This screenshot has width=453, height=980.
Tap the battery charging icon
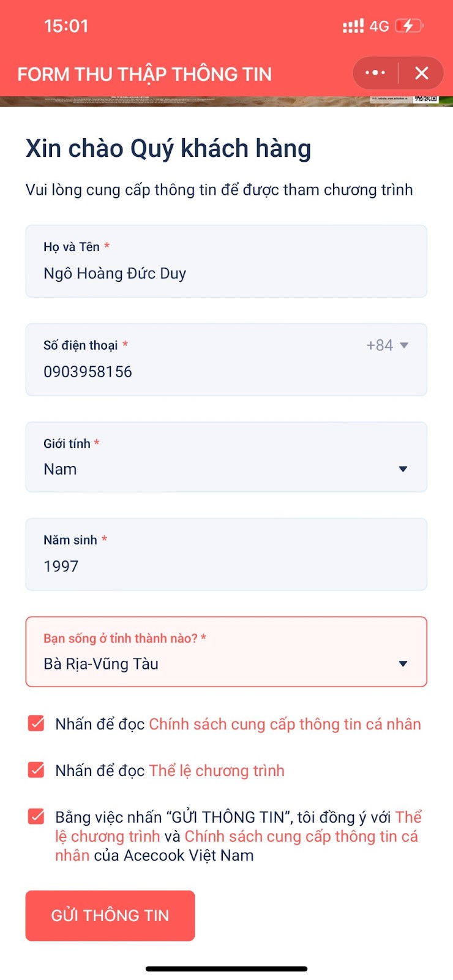click(x=408, y=26)
